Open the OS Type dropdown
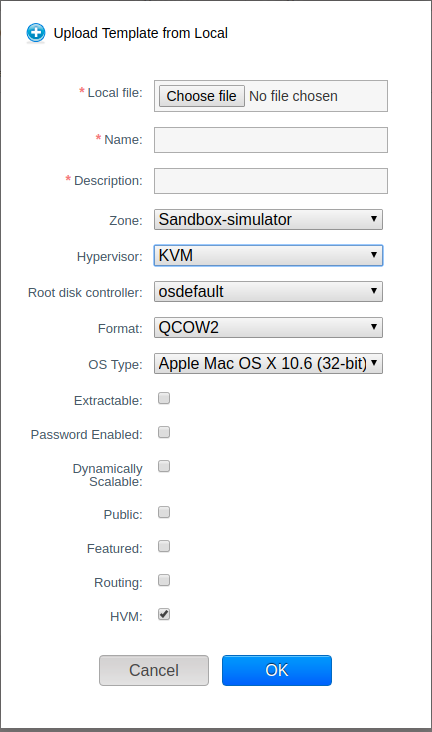Viewport: 432px width, 732px height. pyautogui.click(x=269, y=363)
